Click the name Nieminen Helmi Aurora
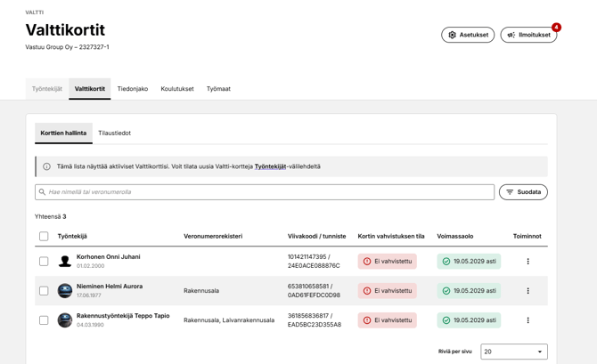Screen dimensions: 597x364 click(110, 287)
